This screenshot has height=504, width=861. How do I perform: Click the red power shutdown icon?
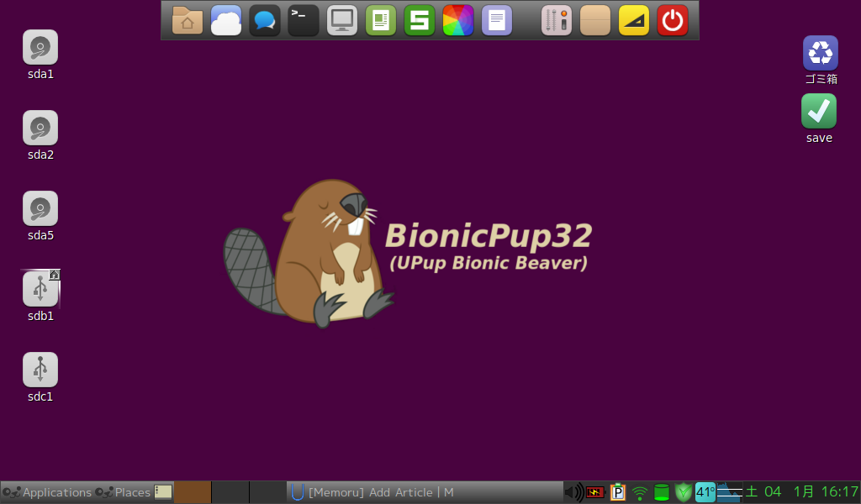673,21
